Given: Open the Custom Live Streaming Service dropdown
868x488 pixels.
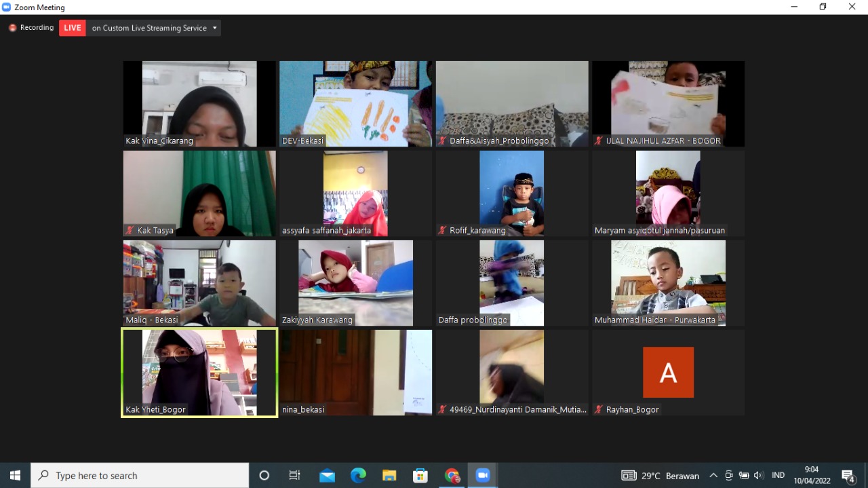Looking at the screenshot, I should 214,28.
